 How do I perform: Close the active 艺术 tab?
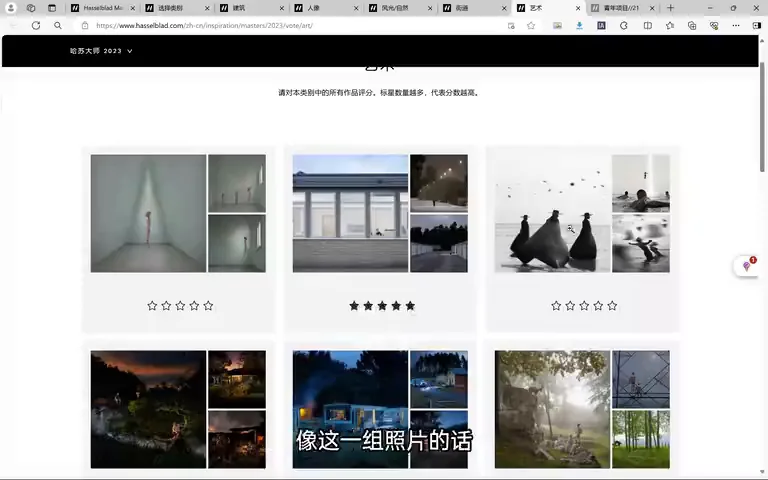click(578, 8)
